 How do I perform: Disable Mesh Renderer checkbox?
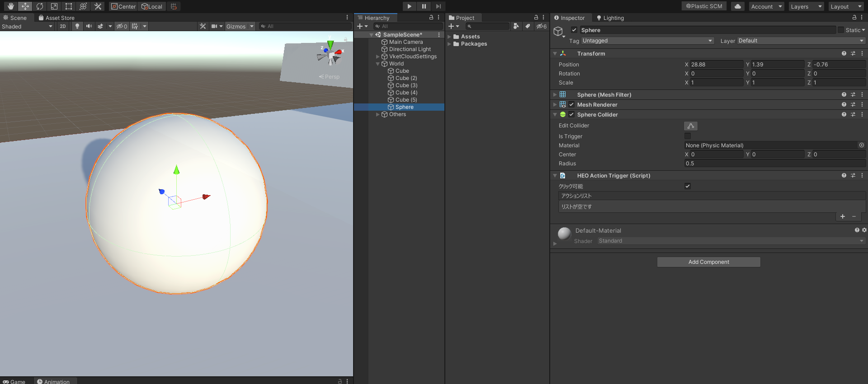[x=571, y=104]
